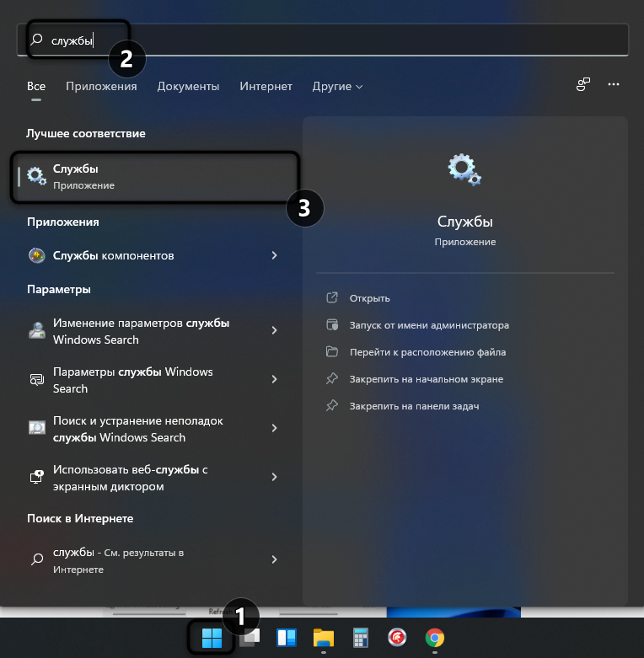Click the Службы компонентов icon
This screenshot has height=658, width=644.
coord(36,255)
